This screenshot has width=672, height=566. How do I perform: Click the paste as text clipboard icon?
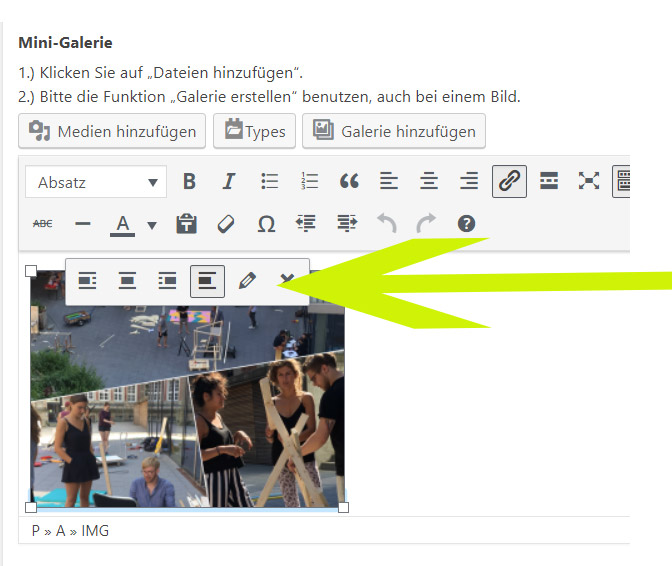click(x=186, y=224)
